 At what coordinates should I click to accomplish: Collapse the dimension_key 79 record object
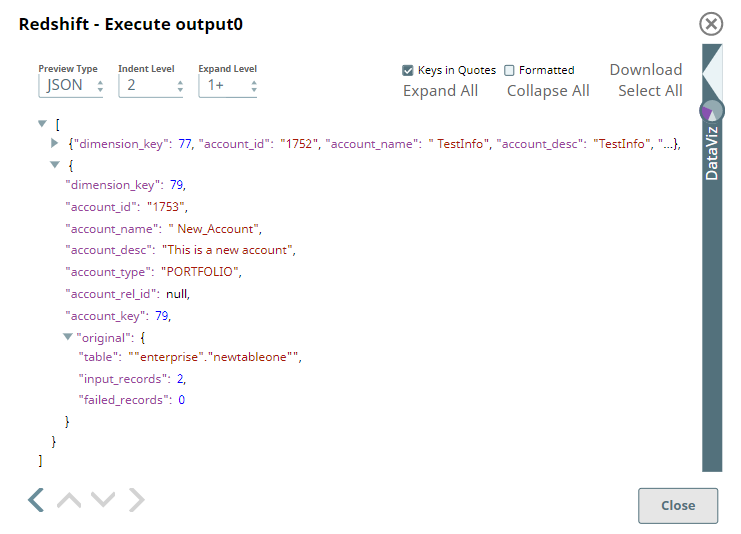[x=55, y=165]
